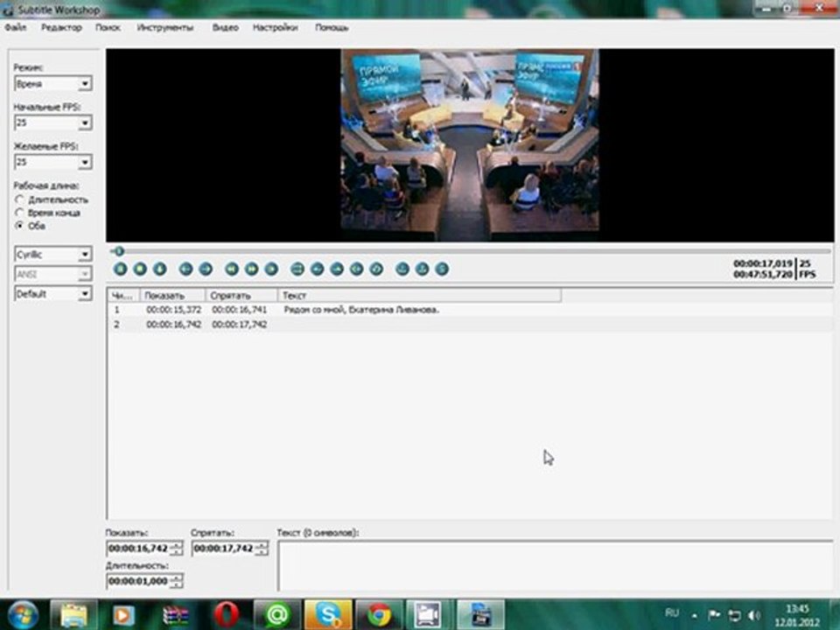The width and height of the screenshot is (840, 630).
Task: Expand the Режим dropdown
Action: pos(85,84)
